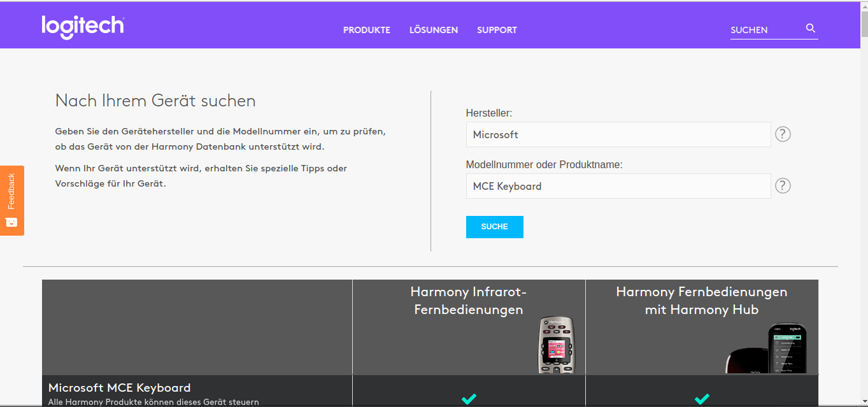868x407 pixels.
Task: Open help icon beside Hersteller field
Action: [783, 134]
